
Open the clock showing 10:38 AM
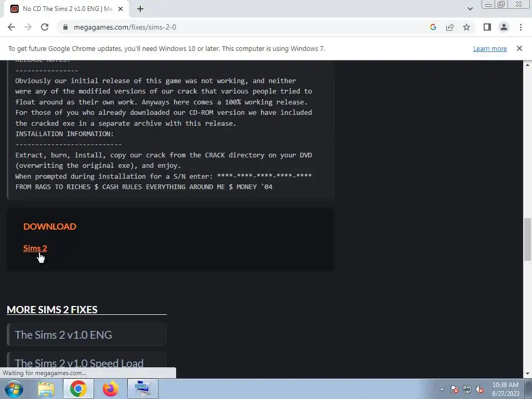506,389
